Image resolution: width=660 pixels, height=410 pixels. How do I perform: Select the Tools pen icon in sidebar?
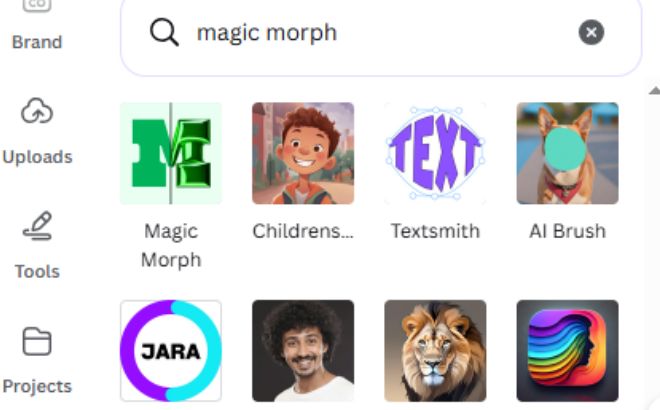coord(37,226)
